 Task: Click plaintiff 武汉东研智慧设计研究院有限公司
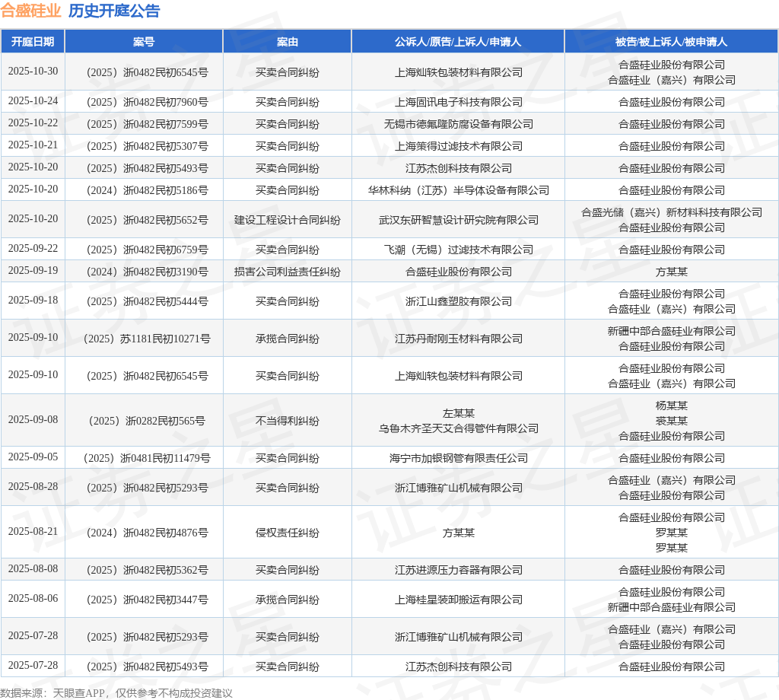458,220
